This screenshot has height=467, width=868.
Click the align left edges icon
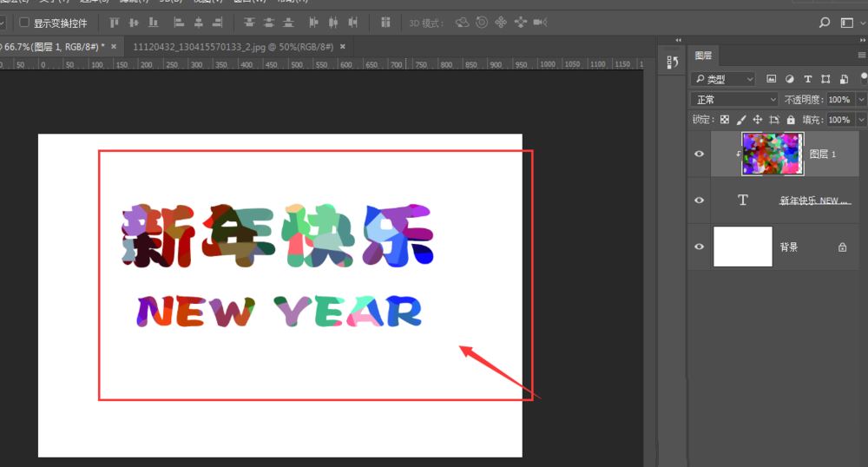tap(179, 23)
